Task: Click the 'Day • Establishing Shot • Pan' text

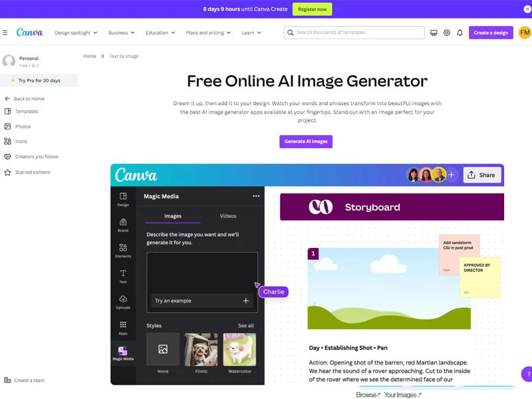Action: tap(348, 348)
